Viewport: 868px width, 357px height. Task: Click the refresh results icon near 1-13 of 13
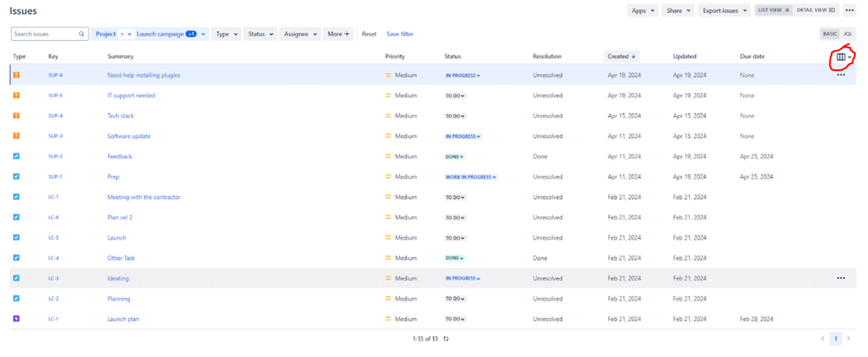point(446,339)
